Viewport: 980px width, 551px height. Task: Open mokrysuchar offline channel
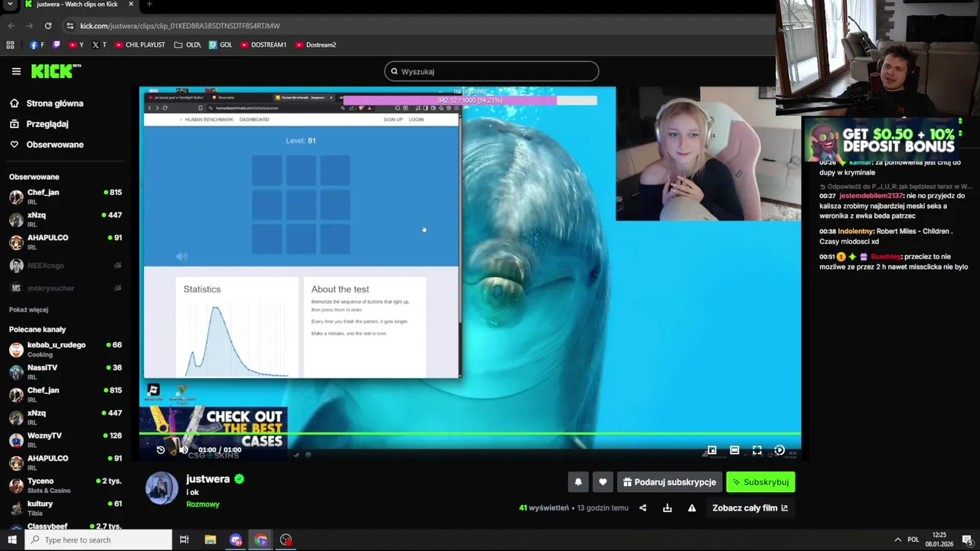[x=65, y=288]
